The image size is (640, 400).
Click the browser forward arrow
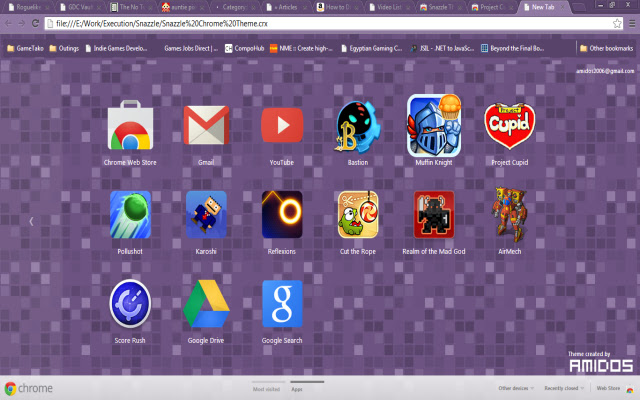click(x=22, y=24)
